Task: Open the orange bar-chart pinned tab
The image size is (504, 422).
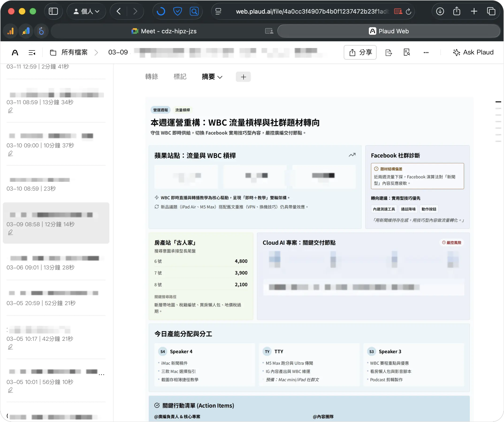Action: tap(11, 31)
